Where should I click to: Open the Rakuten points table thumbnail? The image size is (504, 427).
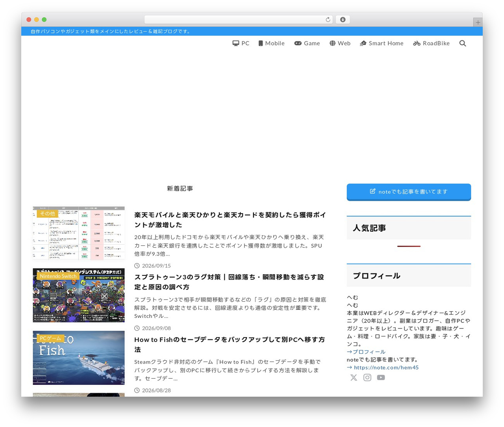pyautogui.click(x=79, y=233)
